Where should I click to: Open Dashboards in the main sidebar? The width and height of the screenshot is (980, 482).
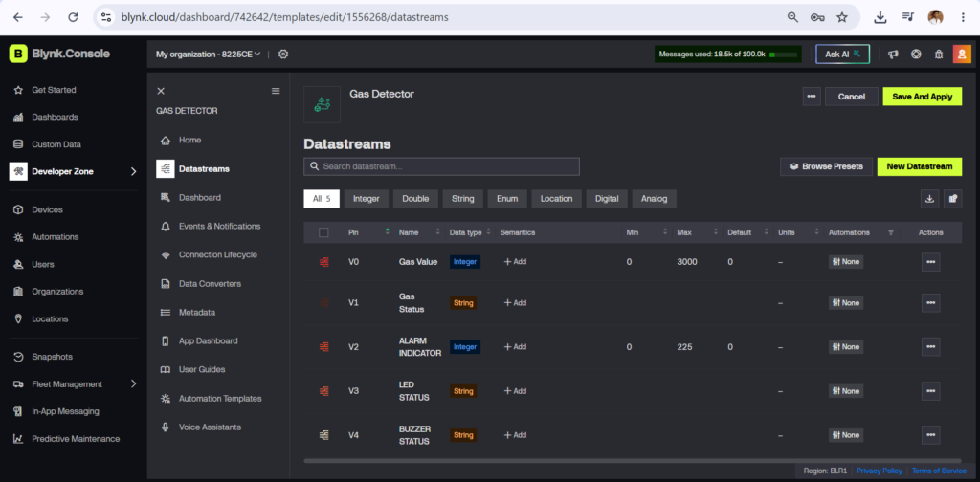[x=46, y=117]
